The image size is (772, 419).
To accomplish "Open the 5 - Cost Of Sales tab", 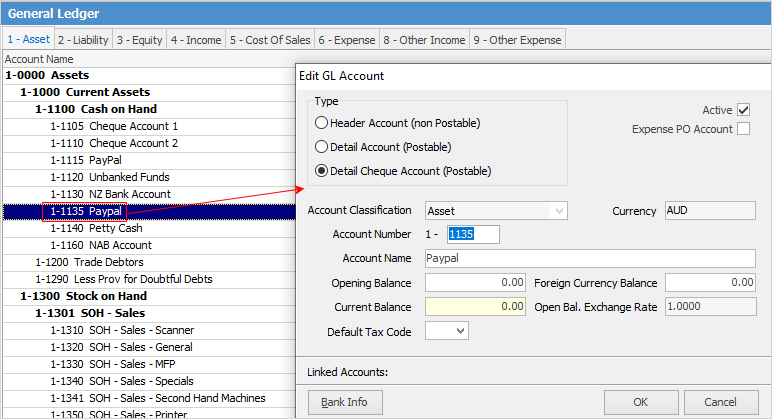I will point(270,40).
